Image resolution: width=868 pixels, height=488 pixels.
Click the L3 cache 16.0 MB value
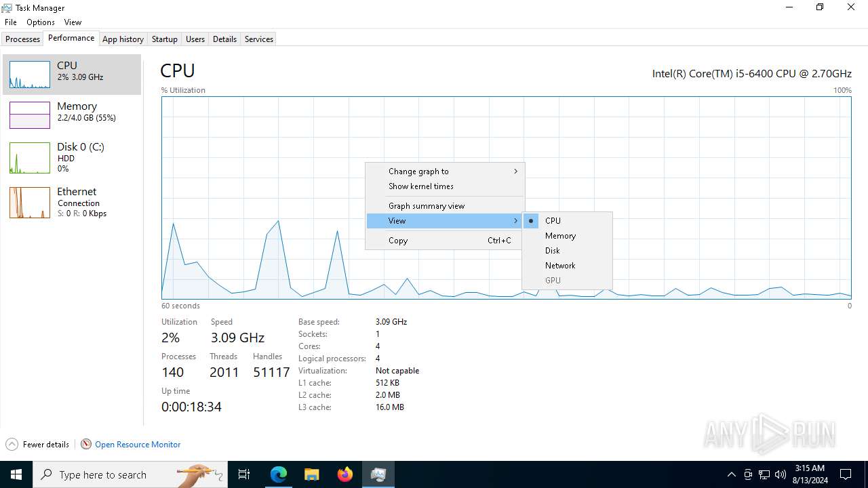[390, 407]
